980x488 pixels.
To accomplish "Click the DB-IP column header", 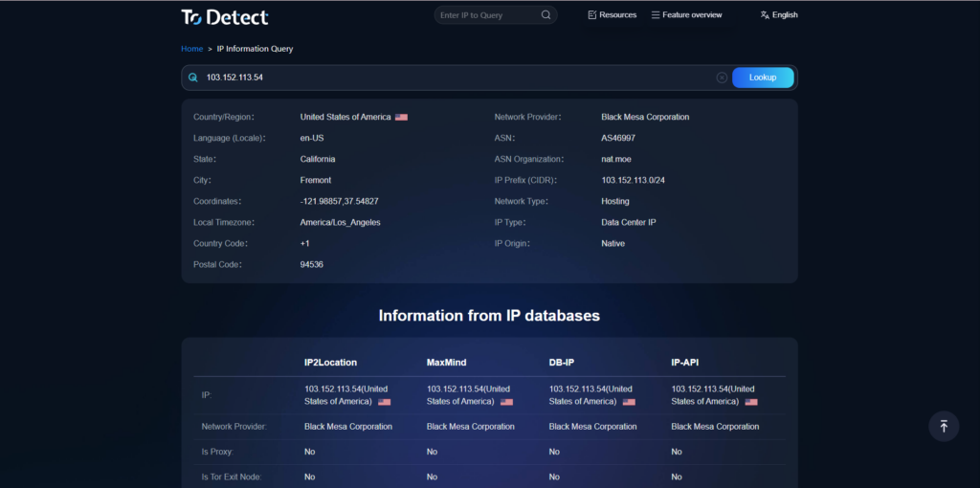I will click(x=563, y=363).
